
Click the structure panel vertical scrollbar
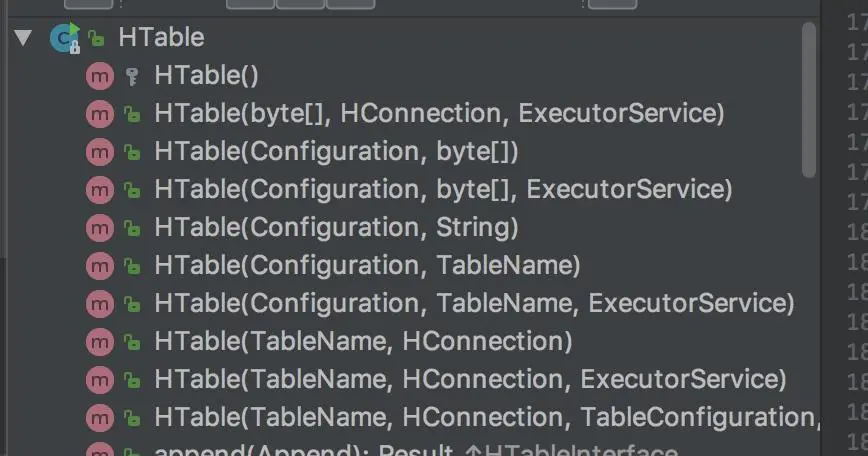point(809,100)
